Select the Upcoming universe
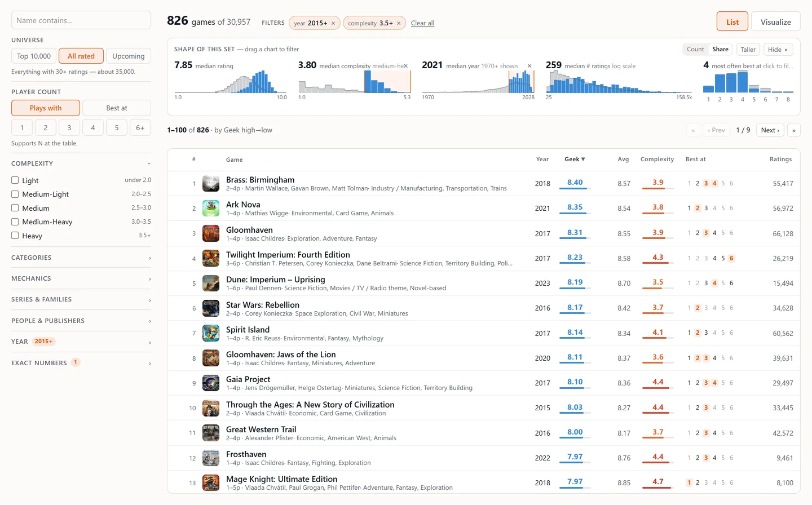Screen dimensions: 812x505 [129, 56]
